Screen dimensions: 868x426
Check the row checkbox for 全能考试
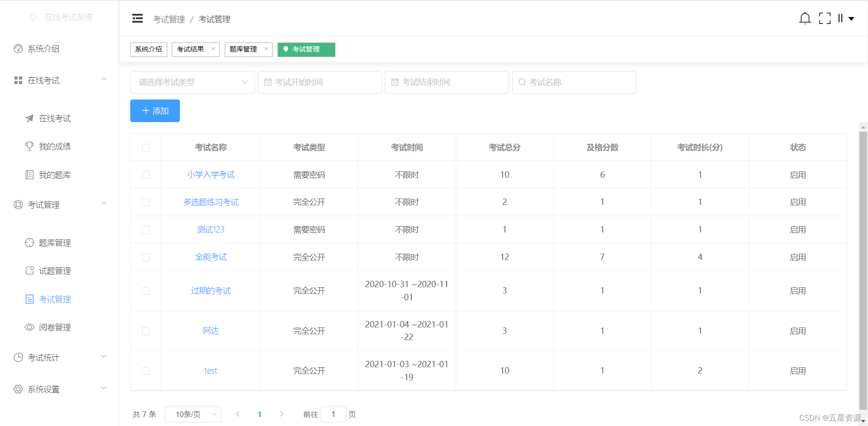pyautogui.click(x=146, y=257)
